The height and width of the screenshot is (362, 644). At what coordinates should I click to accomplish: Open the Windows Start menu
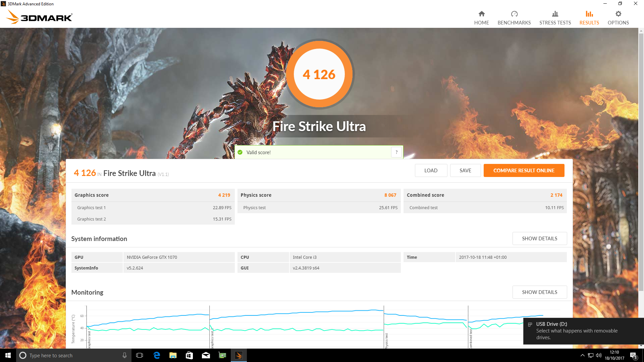[x=8, y=355]
